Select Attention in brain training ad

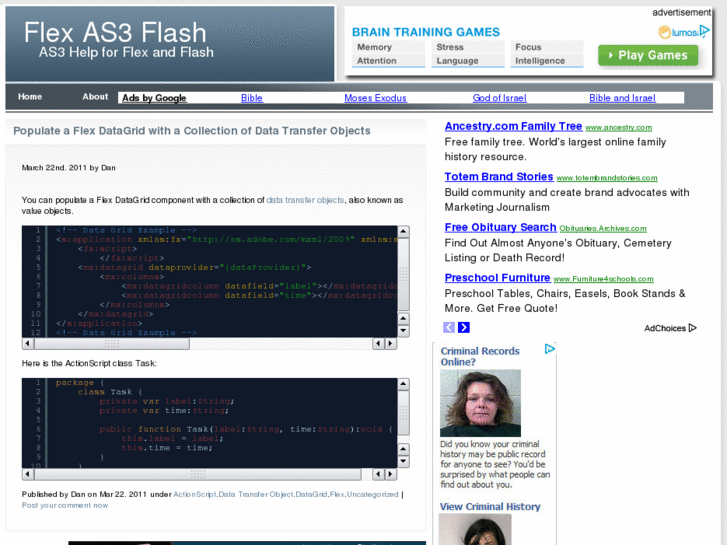pos(388,61)
